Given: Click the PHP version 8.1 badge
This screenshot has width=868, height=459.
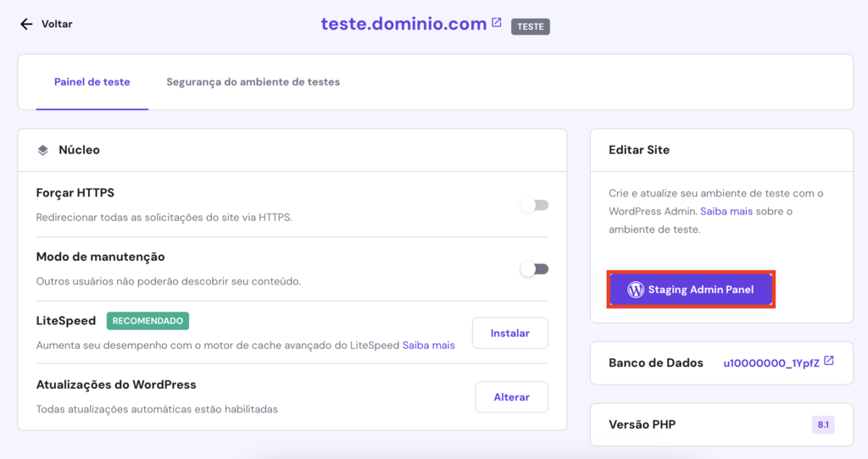Looking at the screenshot, I should click(x=823, y=425).
